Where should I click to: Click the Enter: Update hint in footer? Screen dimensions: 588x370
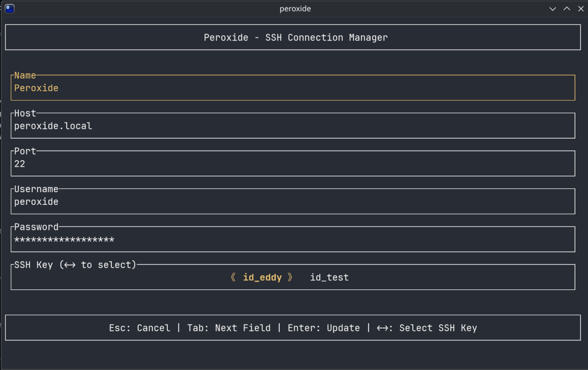[x=324, y=328]
